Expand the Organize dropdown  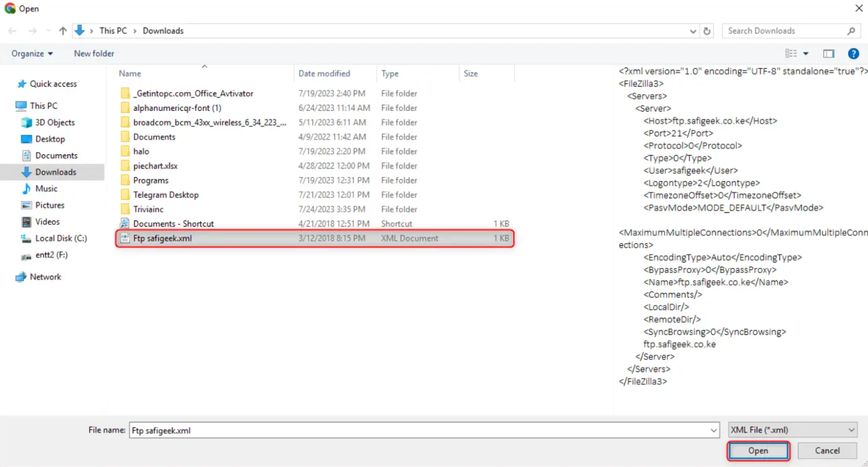32,53
